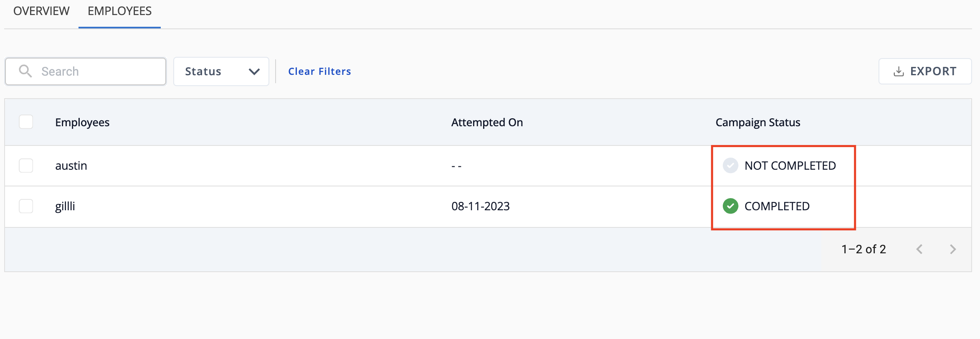Click the Employees column header
Viewport: 980px width, 339px height.
pyautogui.click(x=82, y=122)
